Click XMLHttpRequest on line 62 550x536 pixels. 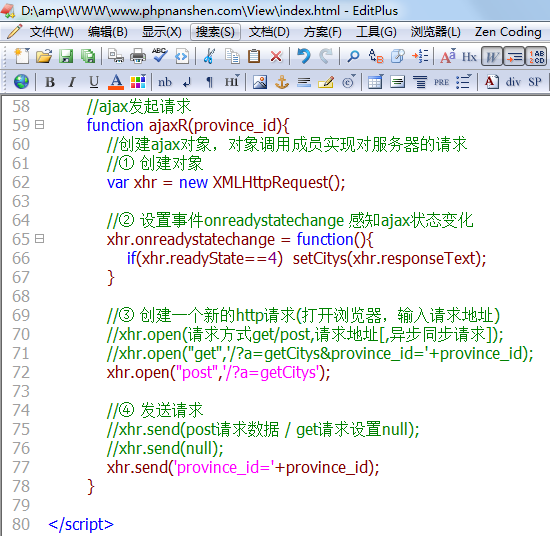pyautogui.click(x=270, y=182)
